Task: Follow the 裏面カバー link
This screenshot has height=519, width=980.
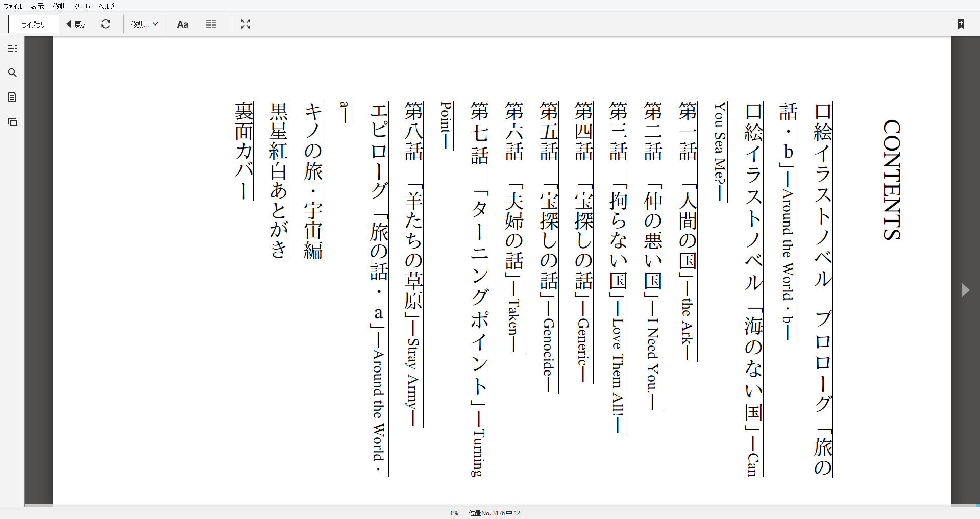Action: coord(244,151)
